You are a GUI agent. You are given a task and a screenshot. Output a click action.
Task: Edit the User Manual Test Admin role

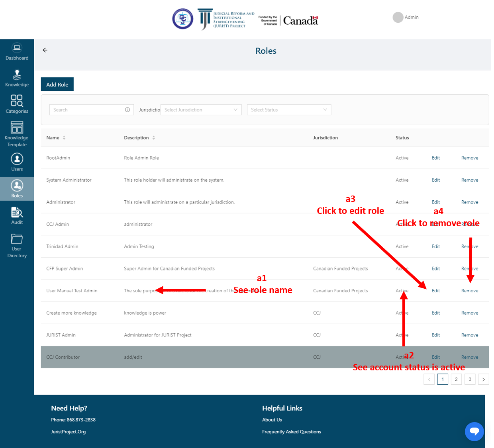[x=436, y=291]
